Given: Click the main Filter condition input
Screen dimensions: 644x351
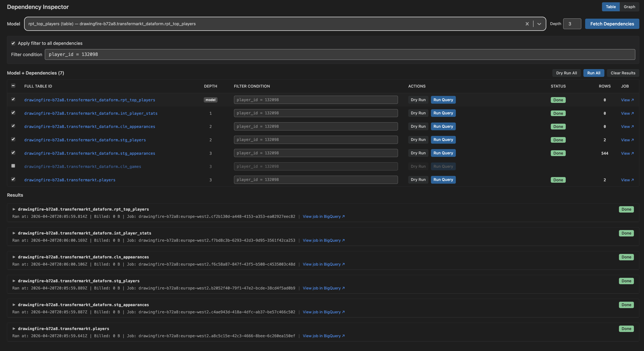Looking at the screenshot, I should [340, 55].
